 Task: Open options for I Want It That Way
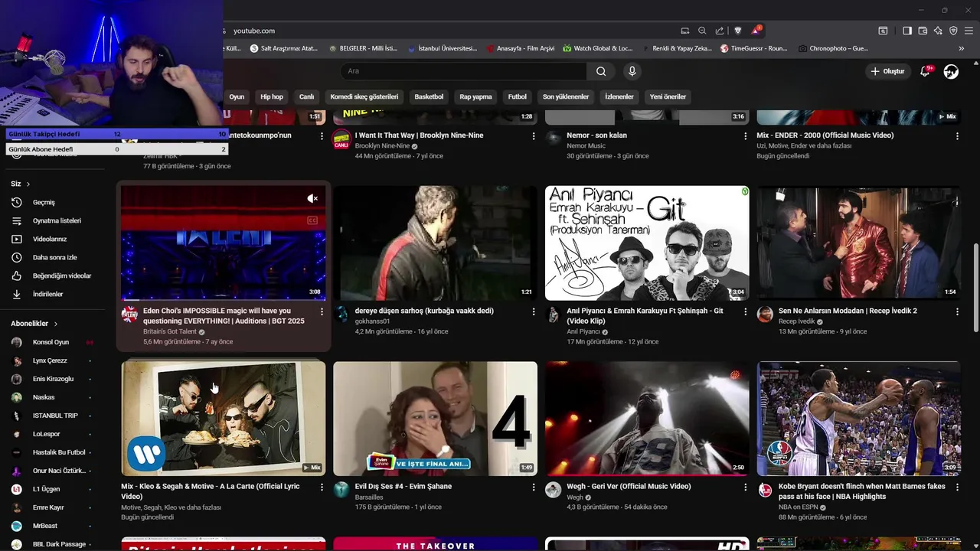pyautogui.click(x=534, y=136)
